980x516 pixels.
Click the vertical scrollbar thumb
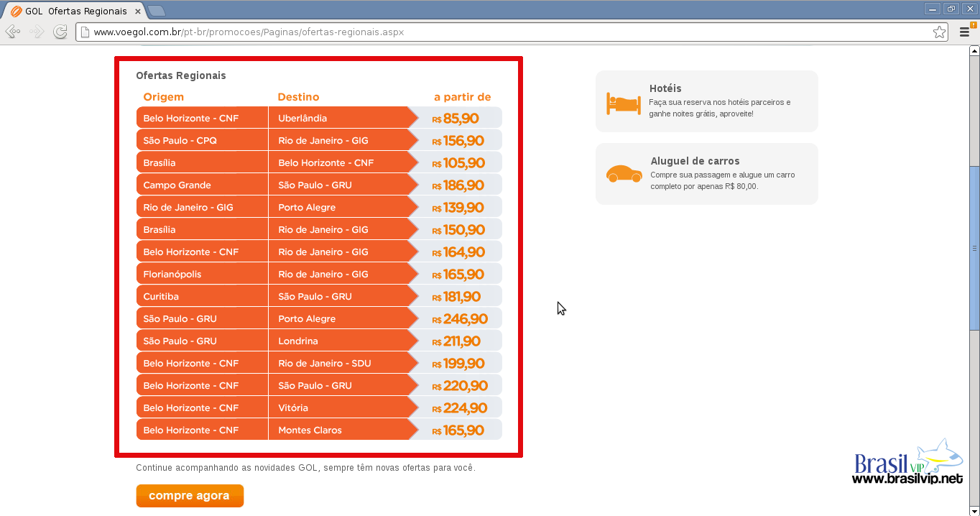974,248
